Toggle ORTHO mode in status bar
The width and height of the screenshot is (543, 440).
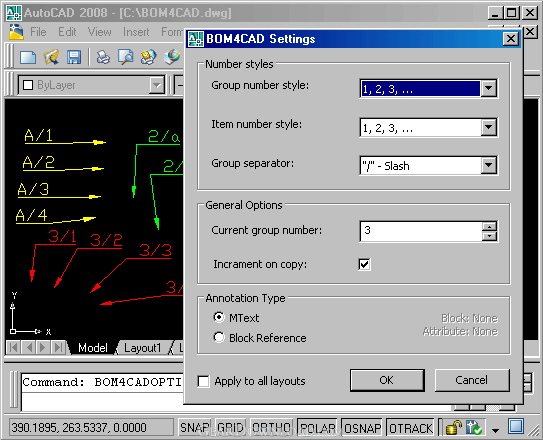click(271, 428)
